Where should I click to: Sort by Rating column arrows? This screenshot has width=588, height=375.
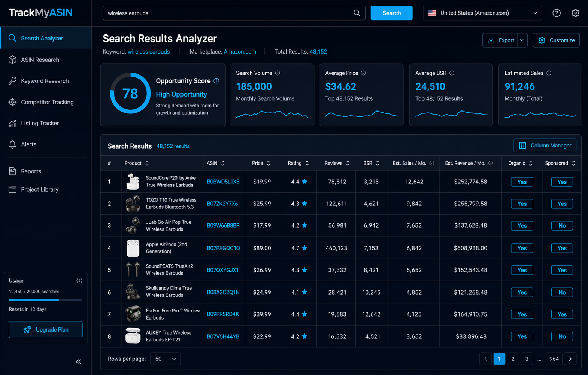307,163
